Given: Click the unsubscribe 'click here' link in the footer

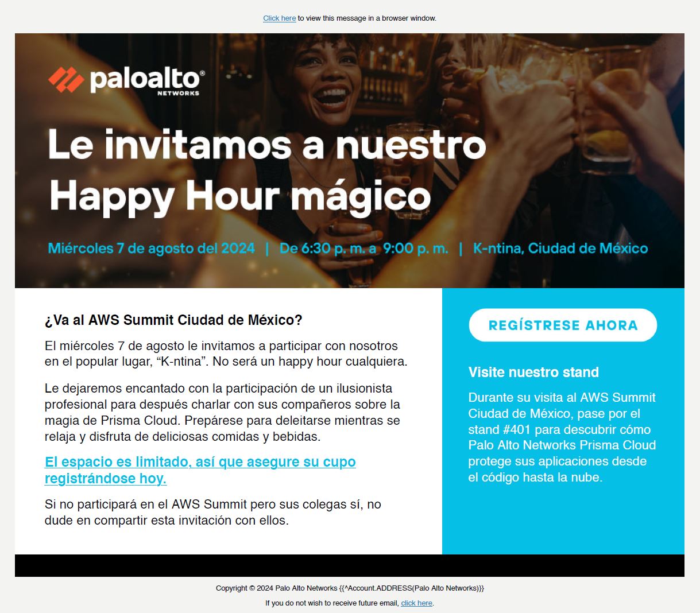Looking at the screenshot, I should (x=416, y=603).
